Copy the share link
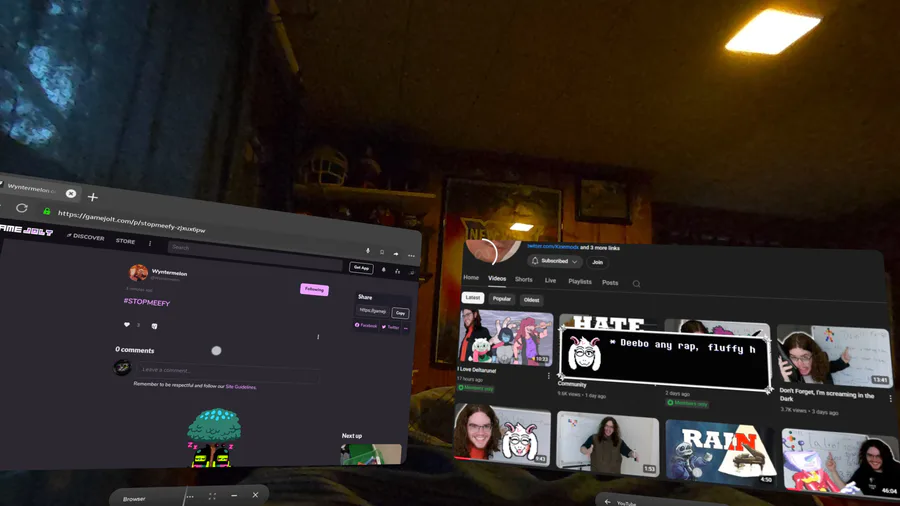 [401, 313]
